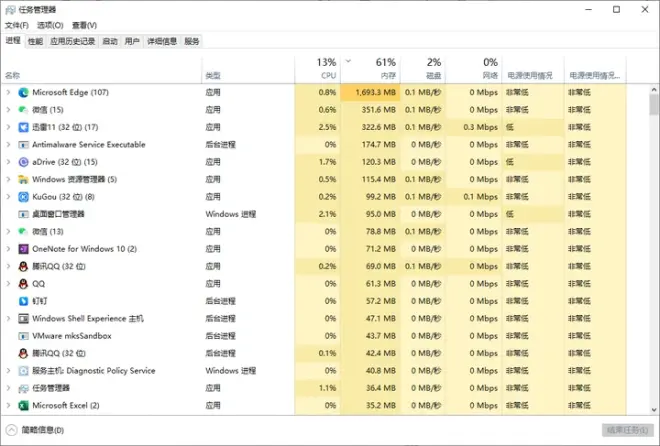Click the 35.2 MB memory value
660x446 pixels.
click(381, 406)
